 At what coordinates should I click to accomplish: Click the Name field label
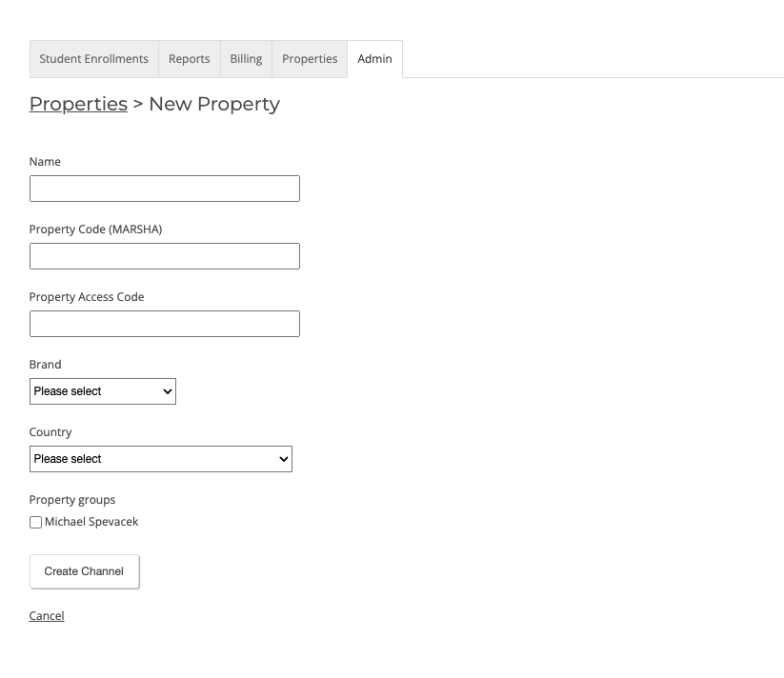click(45, 161)
